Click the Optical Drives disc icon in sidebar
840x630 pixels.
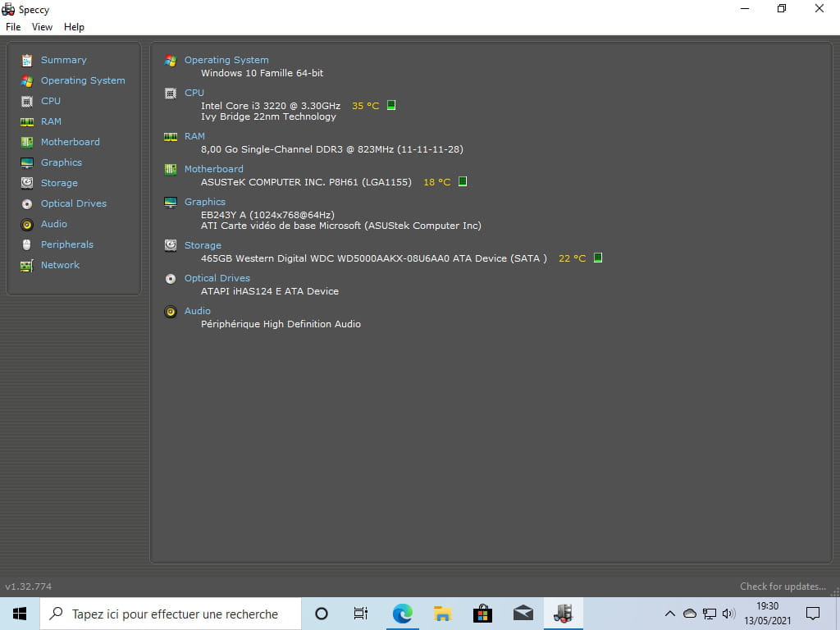(27, 204)
